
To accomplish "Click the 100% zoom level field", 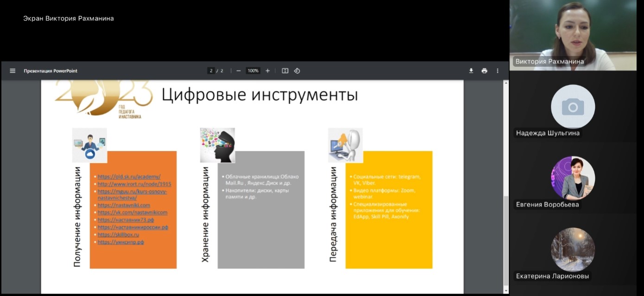I will point(253,71).
